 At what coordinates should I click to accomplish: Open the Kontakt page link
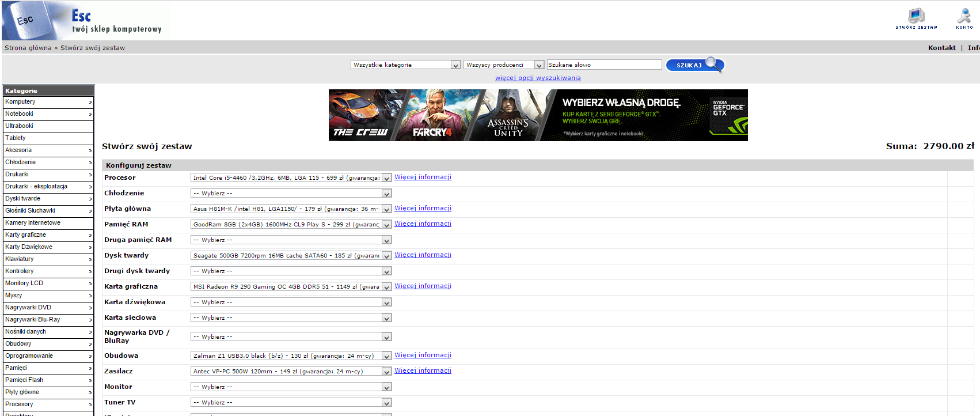tap(942, 48)
